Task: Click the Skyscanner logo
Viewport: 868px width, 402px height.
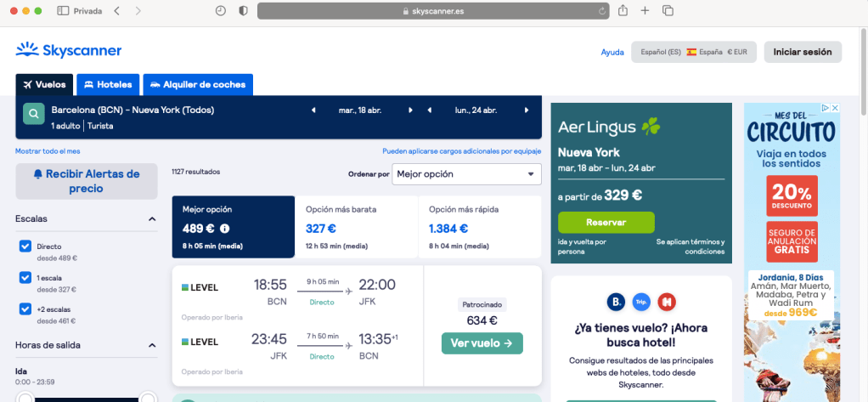Action: pos(69,51)
